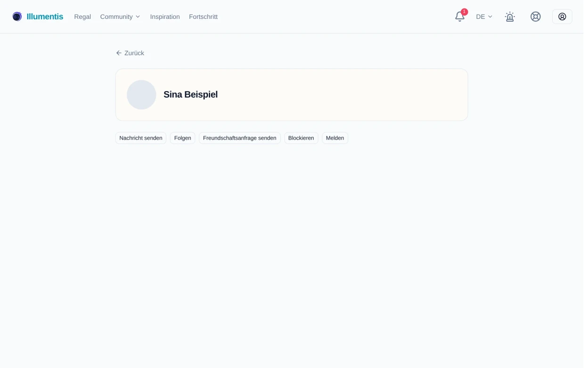This screenshot has width=588, height=368.
Task: Open the user account profile icon
Action: coord(562,17)
